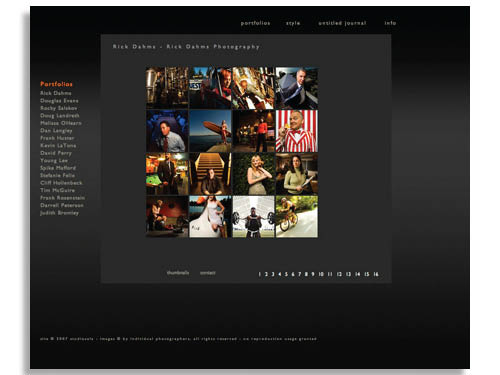Open the portfolios top menu
The image size is (500, 375).
pyautogui.click(x=255, y=23)
